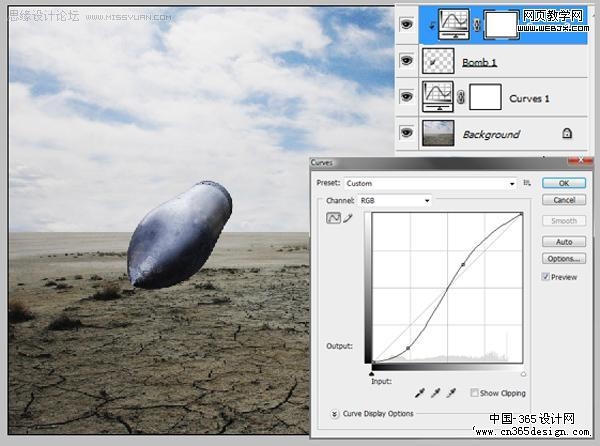Click the Background layer thumbnail
This screenshot has width=600, height=446.
438,133
